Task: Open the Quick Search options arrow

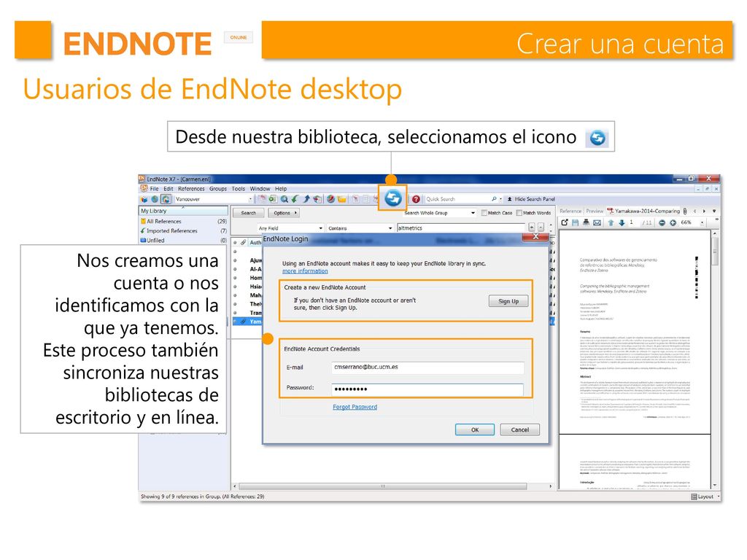Action: 500,199
